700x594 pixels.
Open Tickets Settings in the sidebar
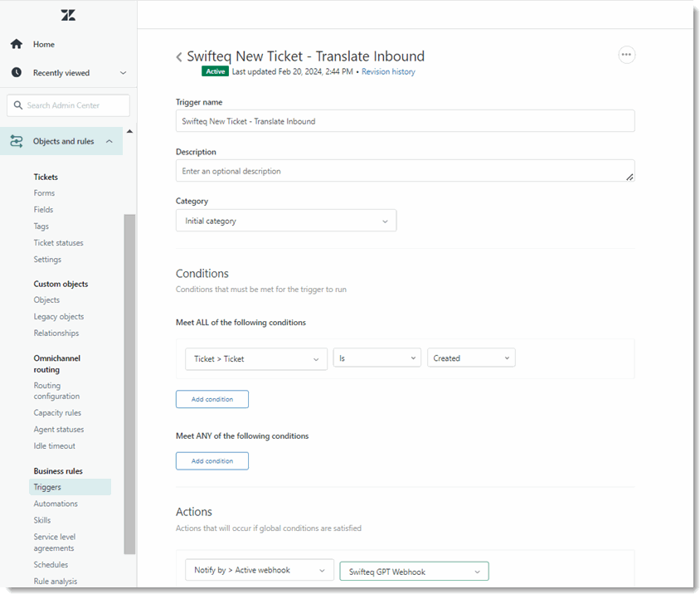pyautogui.click(x=47, y=260)
